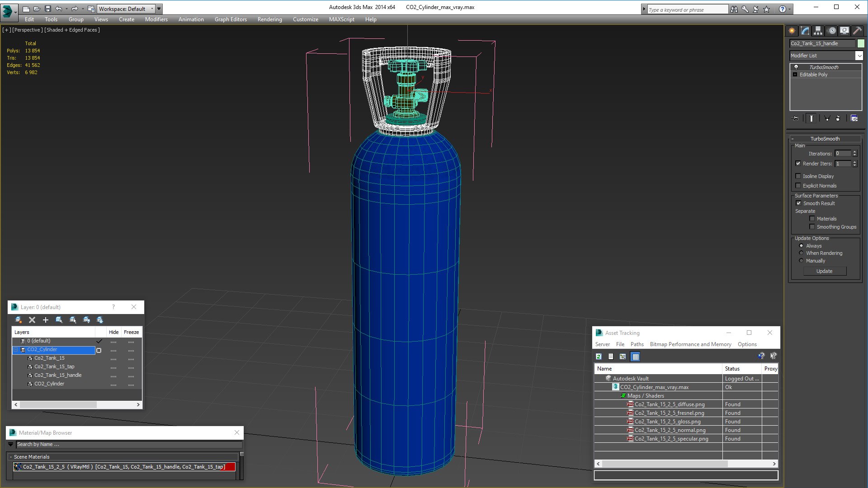Screen dimensions: 868x488
Task: Open Configure Modifier Sets icon
Action: (854, 118)
